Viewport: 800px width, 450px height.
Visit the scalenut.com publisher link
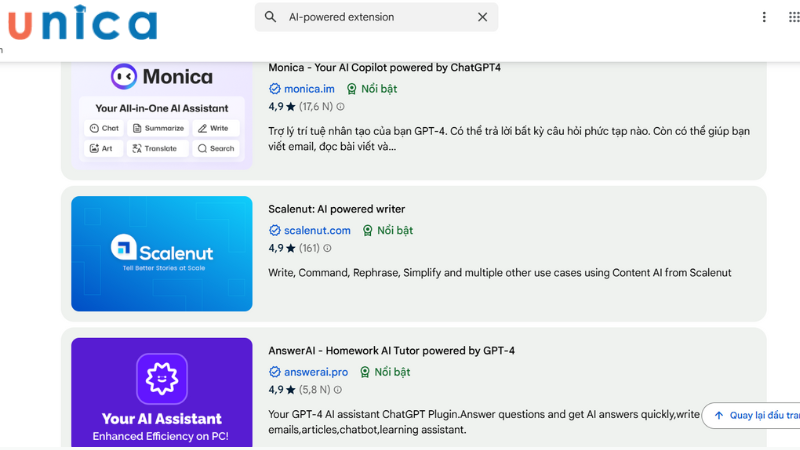pos(317,231)
